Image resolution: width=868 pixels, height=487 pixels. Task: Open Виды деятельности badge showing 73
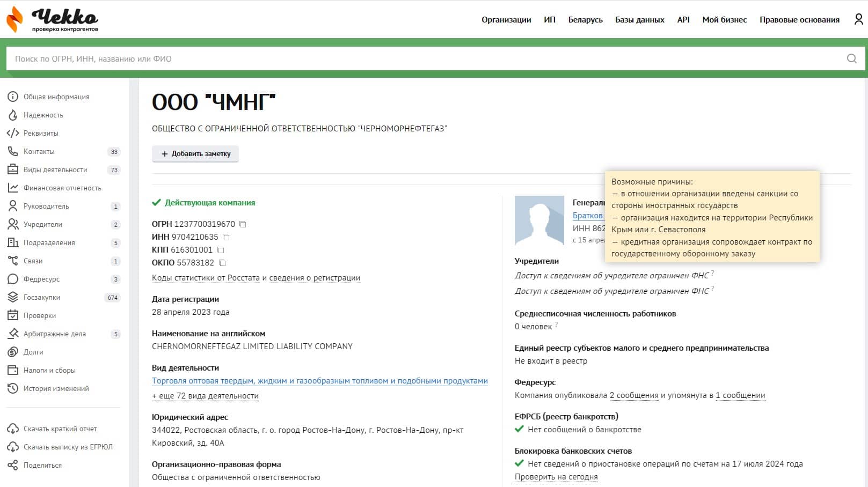[114, 170]
